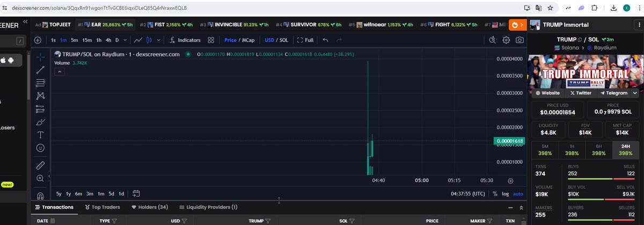Expand more social links chevron next to Telegram
The height and width of the screenshot is (225, 644).
click(x=635, y=93)
